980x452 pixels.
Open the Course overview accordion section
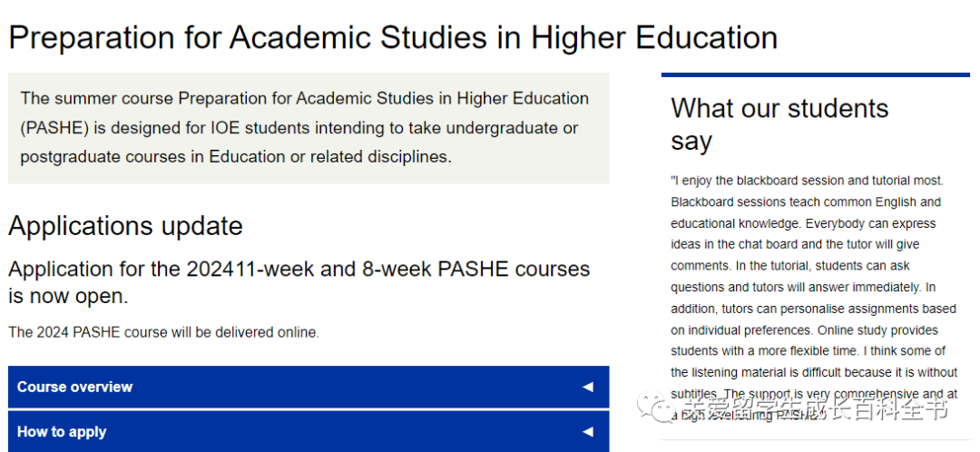[x=309, y=387]
